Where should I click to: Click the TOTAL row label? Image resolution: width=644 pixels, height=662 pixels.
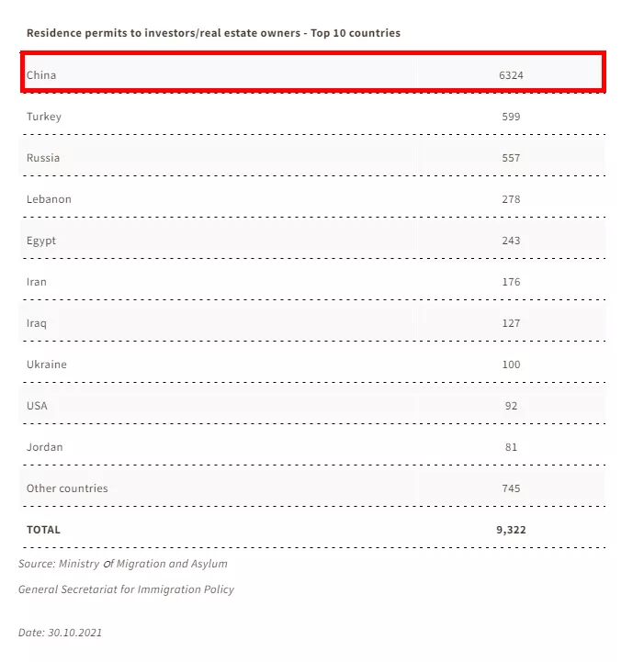(x=43, y=530)
